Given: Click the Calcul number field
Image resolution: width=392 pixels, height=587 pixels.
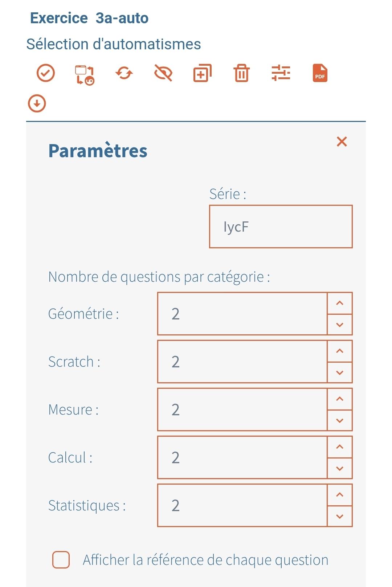Looking at the screenshot, I should [x=242, y=457].
